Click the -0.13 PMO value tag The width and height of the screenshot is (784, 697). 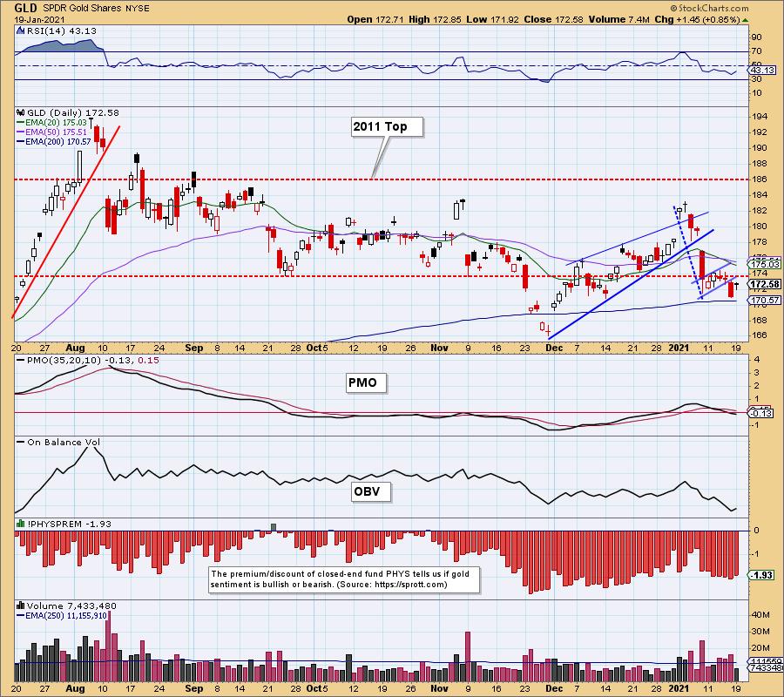pyautogui.click(x=761, y=413)
